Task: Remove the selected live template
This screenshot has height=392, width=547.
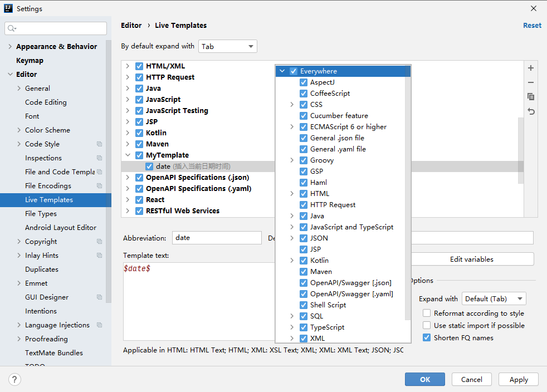Action: click(x=531, y=82)
